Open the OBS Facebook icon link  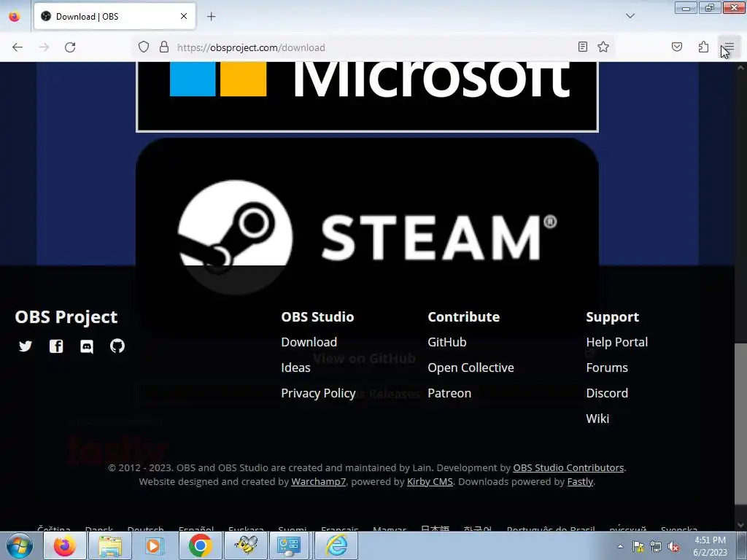point(56,346)
